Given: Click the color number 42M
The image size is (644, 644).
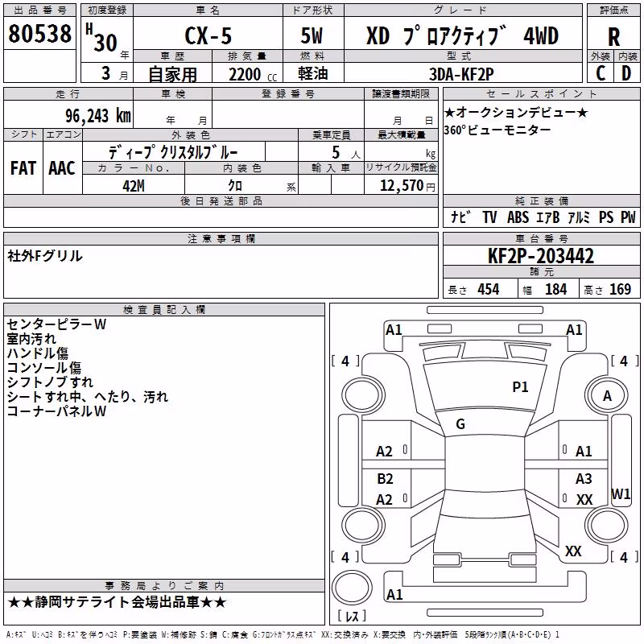Looking at the screenshot, I should point(134,186).
